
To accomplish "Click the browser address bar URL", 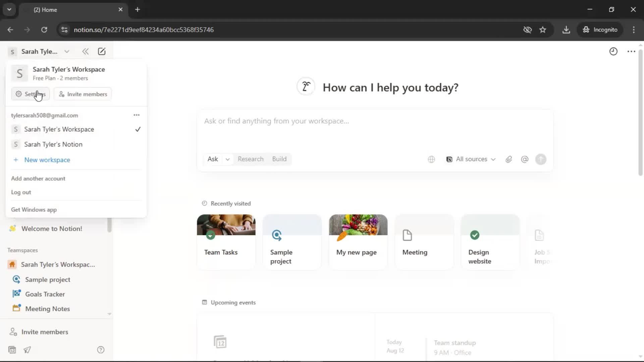I will click(144, 30).
